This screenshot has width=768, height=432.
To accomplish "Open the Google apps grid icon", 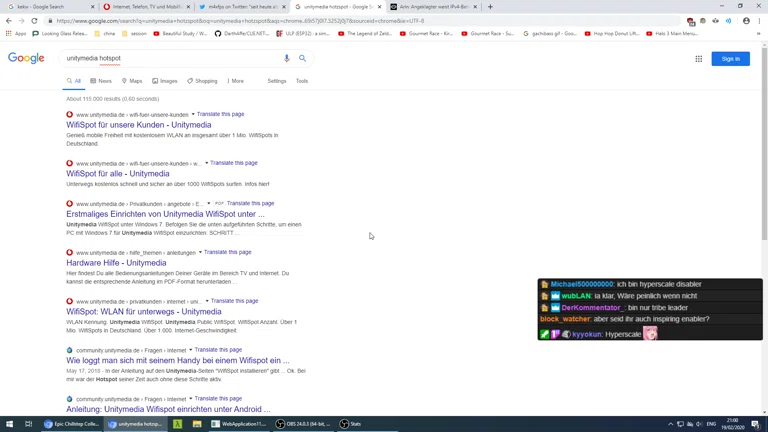I will (698, 59).
